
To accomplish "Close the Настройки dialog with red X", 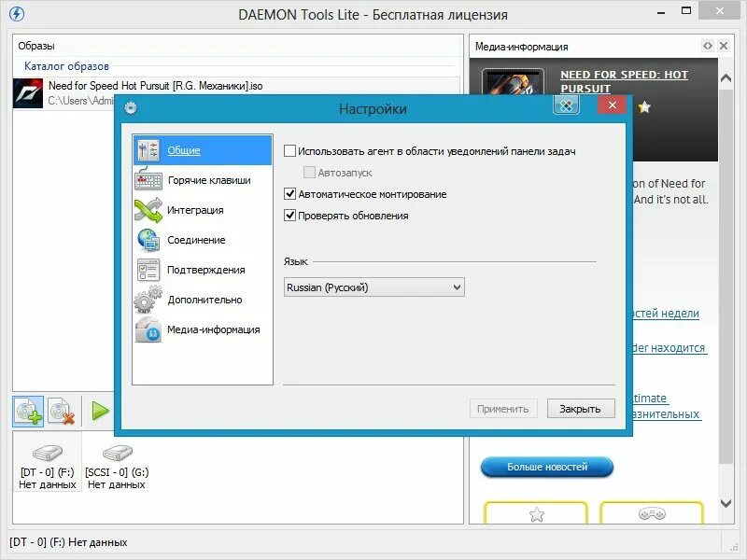I will [613, 105].
